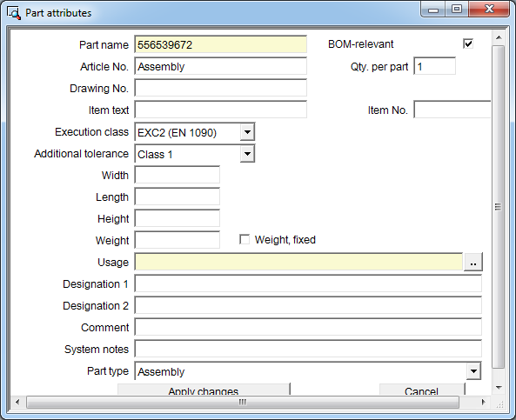Focus the Designation 2 field
This screenshot has height=420, width=516.
click(308, 305)
